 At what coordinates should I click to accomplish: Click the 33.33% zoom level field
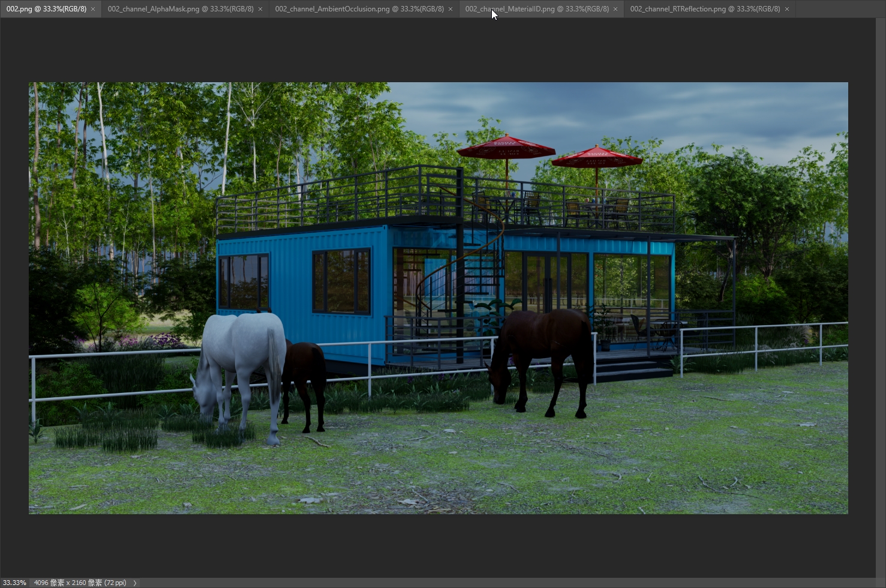click(14, 583)
